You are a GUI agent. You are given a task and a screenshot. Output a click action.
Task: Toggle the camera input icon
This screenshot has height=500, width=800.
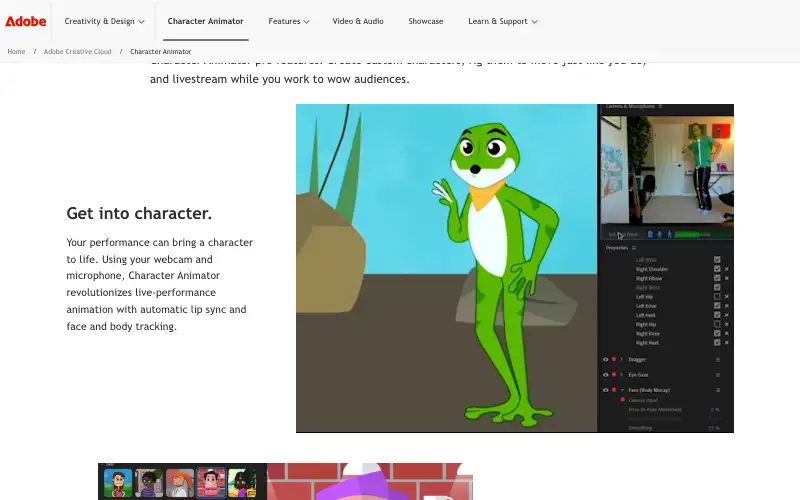click(x=650, y=234)
